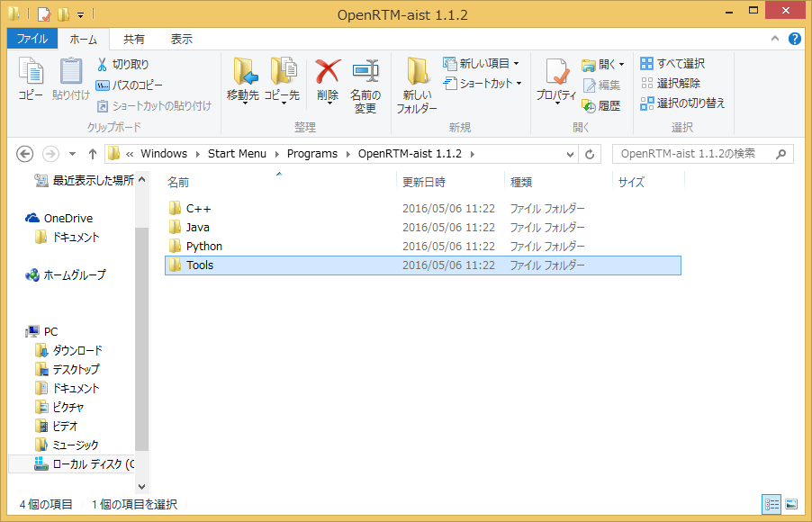Select OneDrive in the navigation pane

59,219
